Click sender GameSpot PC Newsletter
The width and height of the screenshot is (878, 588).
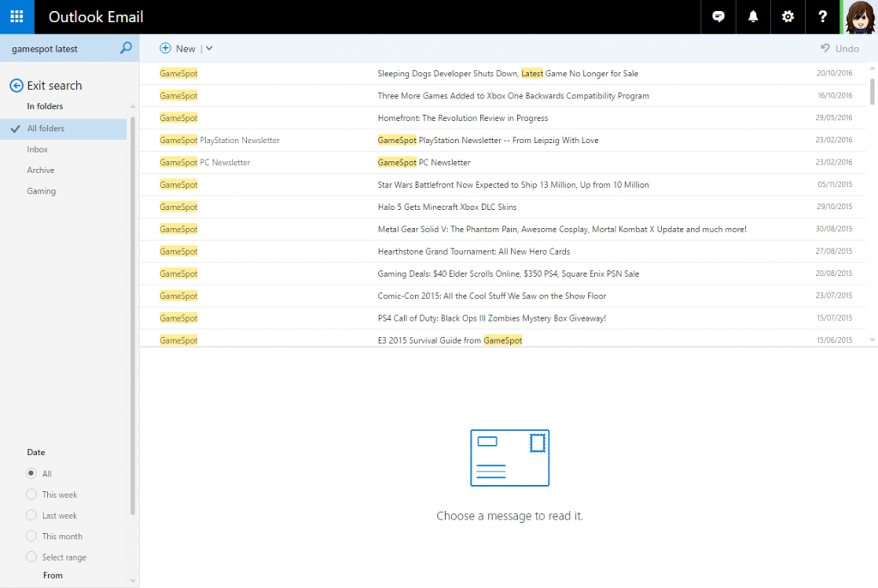click(205, 162)
